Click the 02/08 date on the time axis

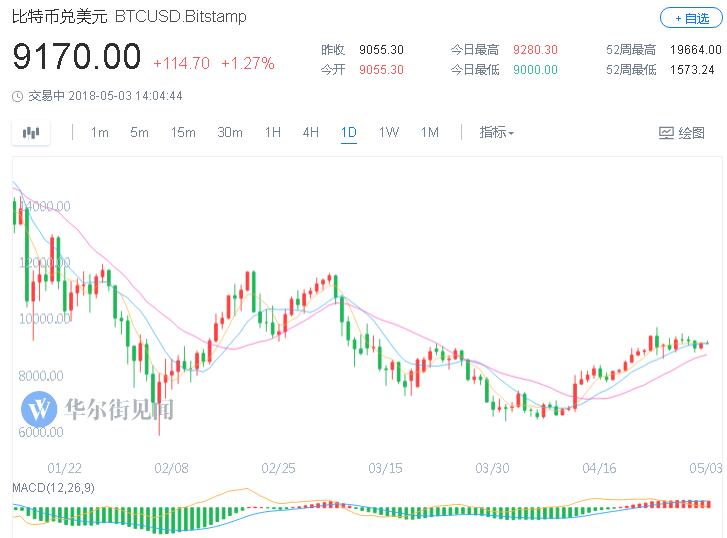(171, 467)
